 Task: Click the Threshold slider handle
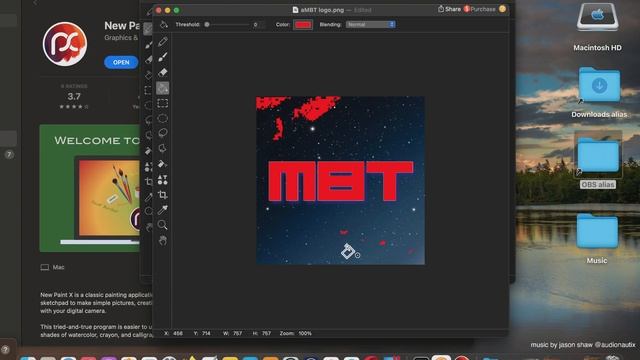click(207, 24)
